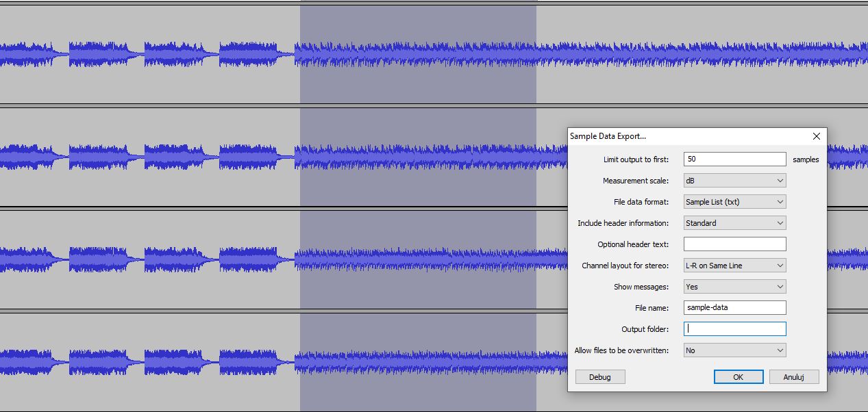Select the Limit output to first field
Screen dimensions: 868x412
(734, 159)
